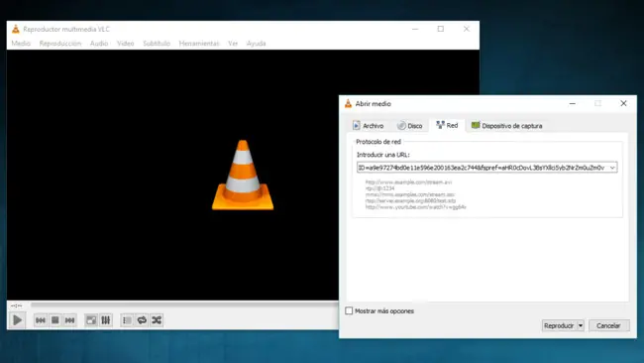Open the Subtítulo menu

(157, 44)
